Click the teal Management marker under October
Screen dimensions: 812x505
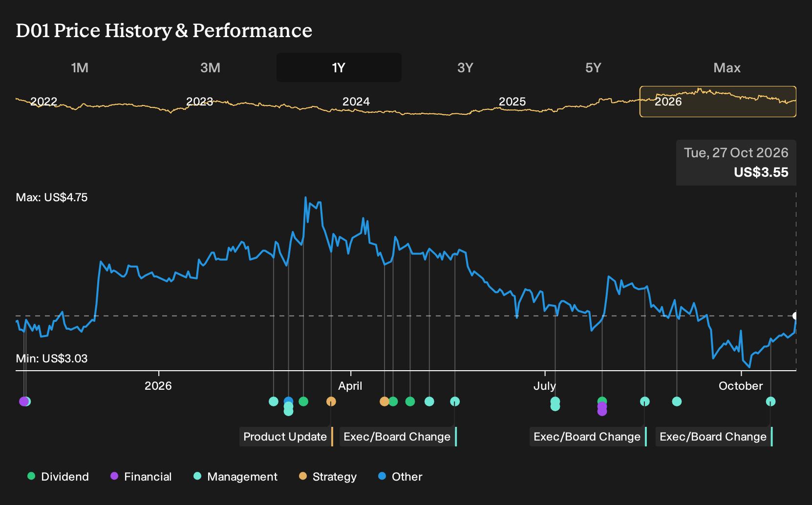770,401
